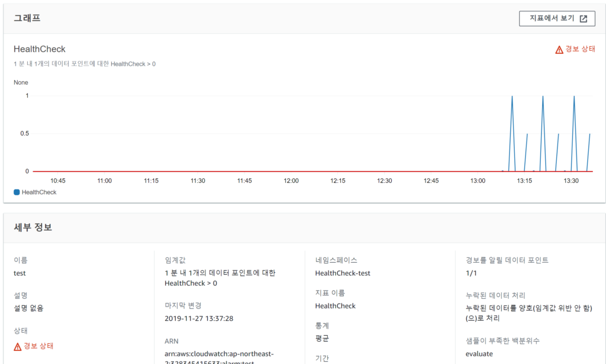This screenshot has height=364, width=606.
Task: Click the graph peak near 13:20
Action: click(543, 96)
